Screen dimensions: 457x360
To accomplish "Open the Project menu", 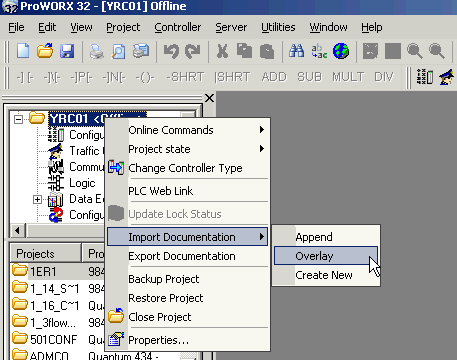I will (123, 27).
